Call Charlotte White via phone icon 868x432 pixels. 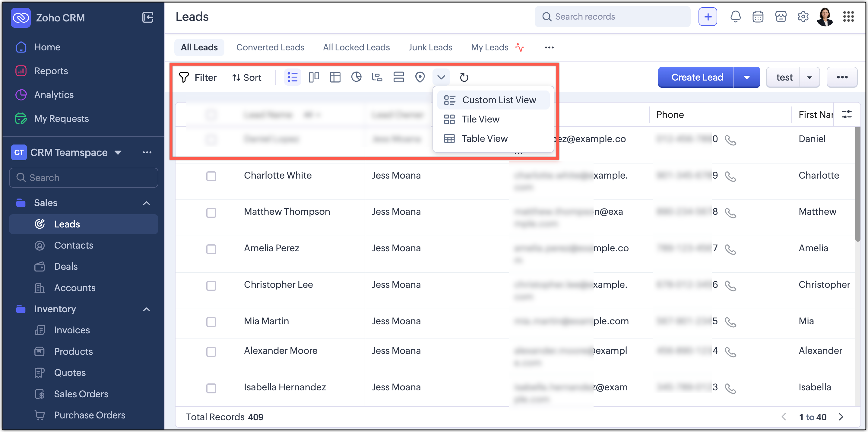pos(730,176)
